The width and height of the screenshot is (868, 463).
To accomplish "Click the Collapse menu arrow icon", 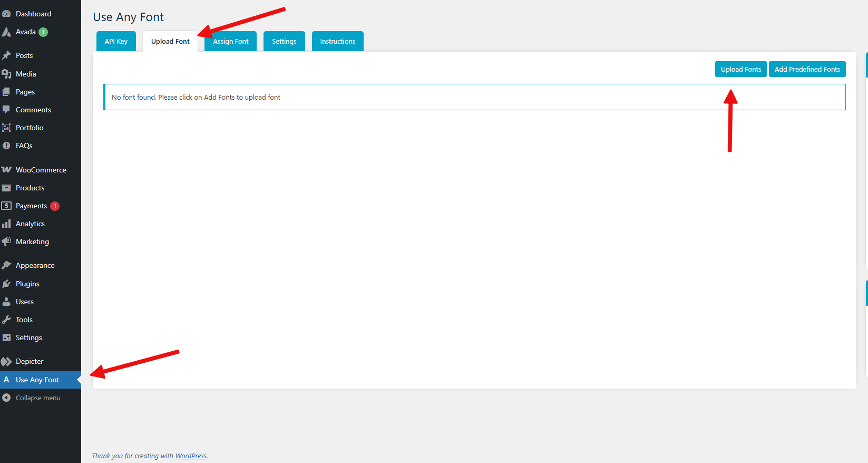I will 6,398.
